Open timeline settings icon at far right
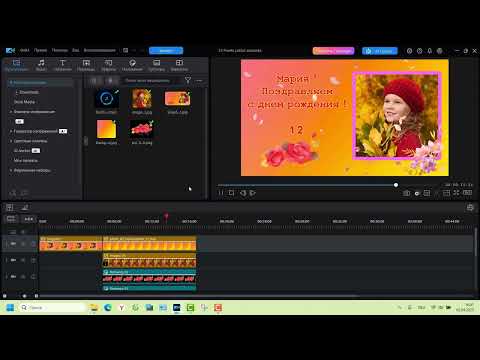 point(470,208)
